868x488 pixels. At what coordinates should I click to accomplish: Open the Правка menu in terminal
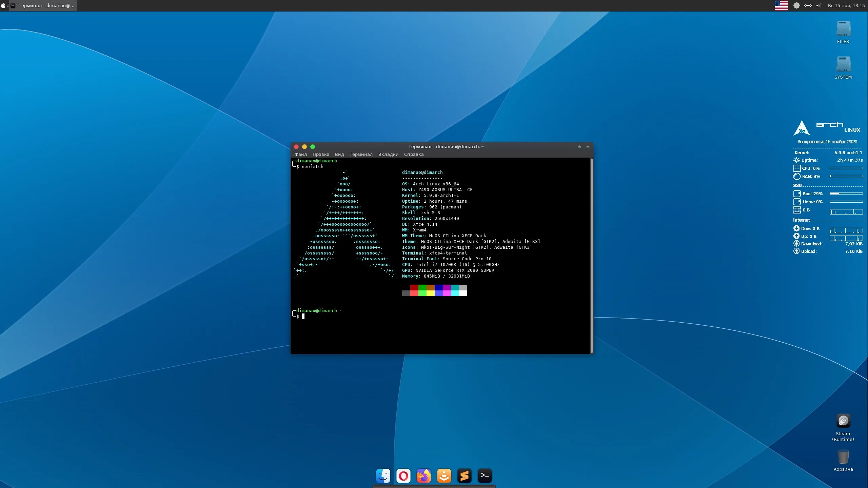point(321,154)
